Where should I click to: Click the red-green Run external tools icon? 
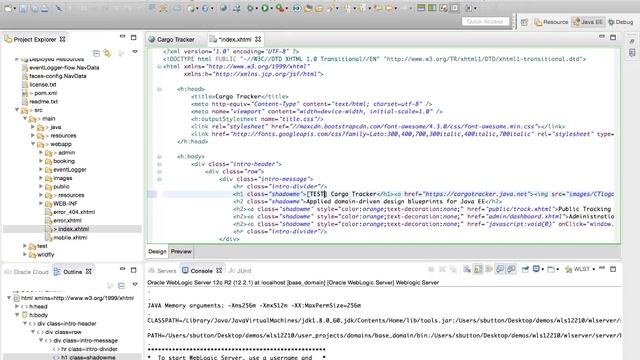[280, 8]
